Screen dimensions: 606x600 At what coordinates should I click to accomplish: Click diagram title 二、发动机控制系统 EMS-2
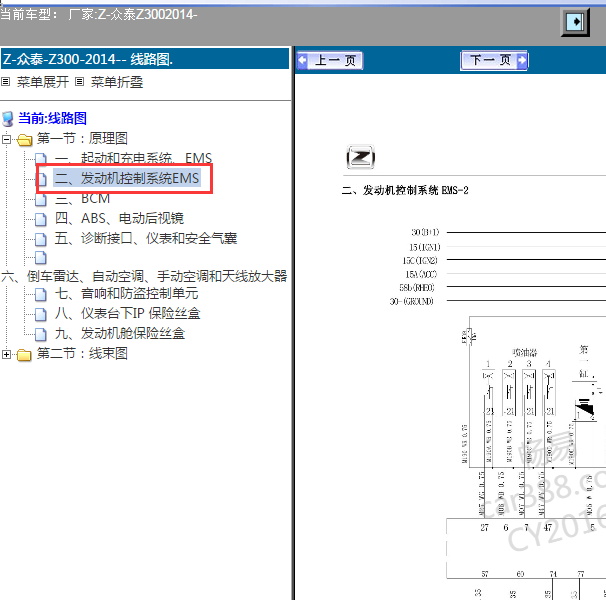pyautogui.click(x=405, y=191)
